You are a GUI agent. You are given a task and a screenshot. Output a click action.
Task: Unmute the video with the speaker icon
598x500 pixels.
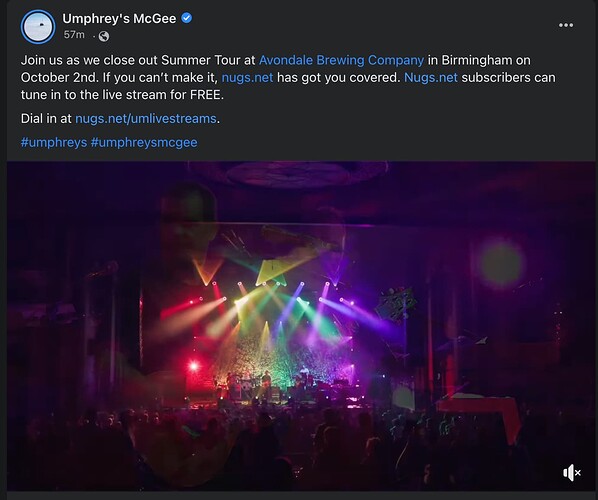click(x=572, y=473)
